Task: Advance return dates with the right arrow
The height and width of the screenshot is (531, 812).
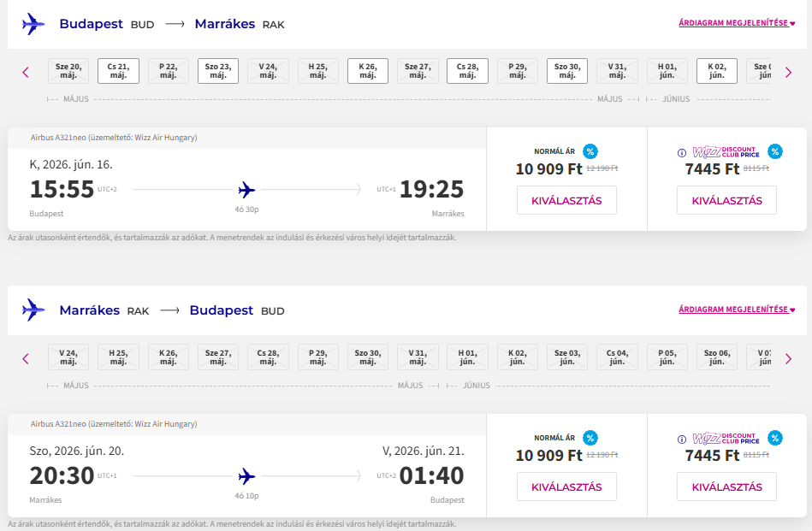Action: tap(788, 359)
